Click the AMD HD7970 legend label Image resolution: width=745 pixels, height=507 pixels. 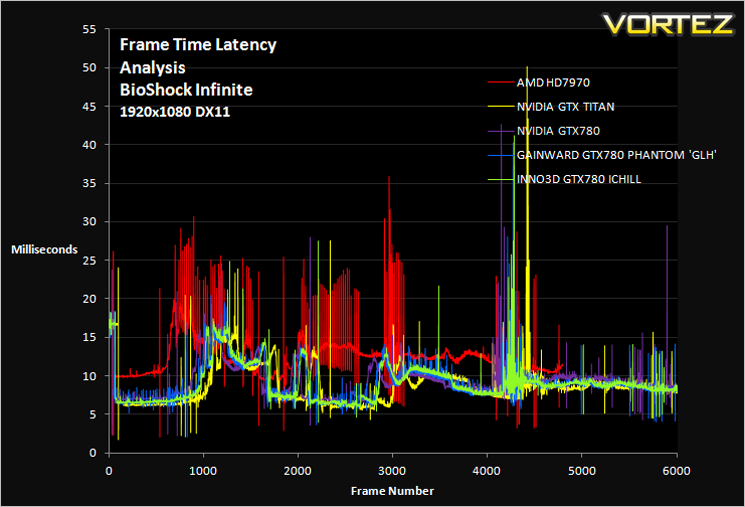tap(553, 83)
